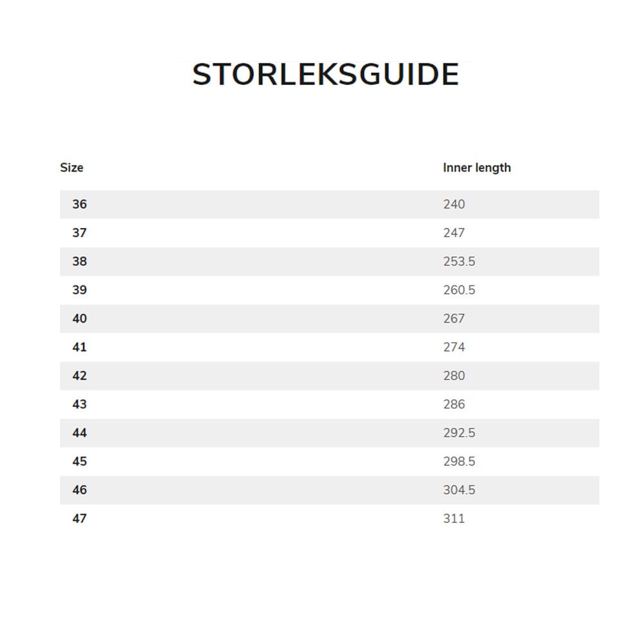Screen dimensions: 644x644
Task: Click the 311 inner length value
Action: pos(454,518)
